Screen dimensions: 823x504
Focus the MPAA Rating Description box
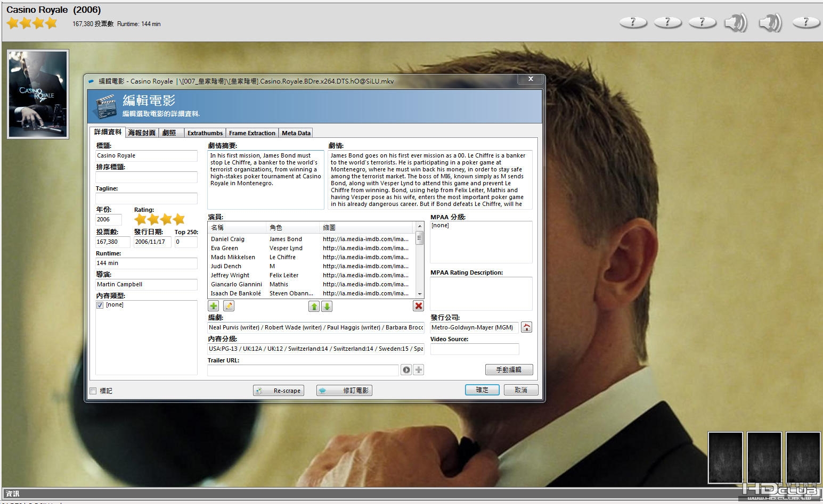(481, 293)
